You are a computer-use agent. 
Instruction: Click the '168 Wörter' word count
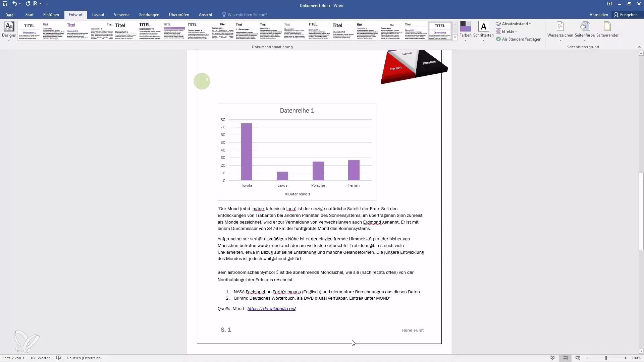pos(40,358)
